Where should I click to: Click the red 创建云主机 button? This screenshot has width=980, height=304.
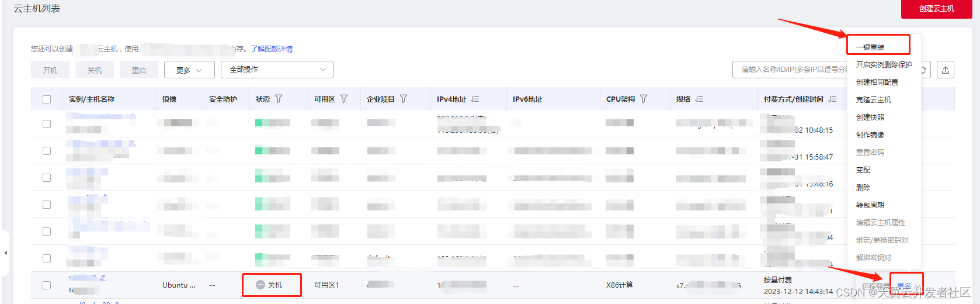click(936, 9)
